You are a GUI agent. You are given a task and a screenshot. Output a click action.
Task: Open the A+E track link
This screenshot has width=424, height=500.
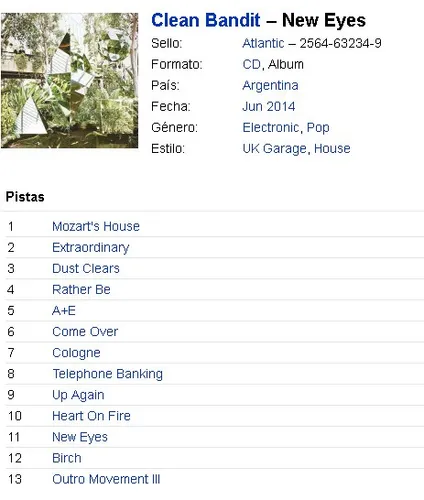tap(64, 311)
